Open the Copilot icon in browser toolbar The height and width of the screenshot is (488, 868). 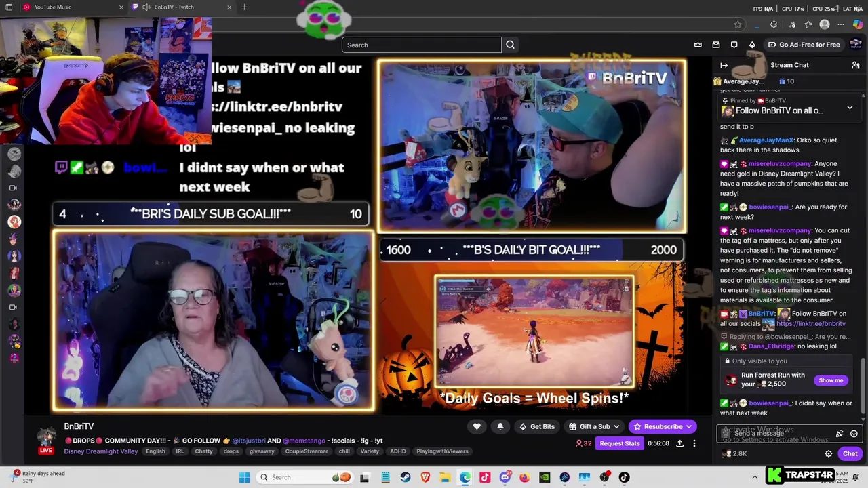click(858, 24)
